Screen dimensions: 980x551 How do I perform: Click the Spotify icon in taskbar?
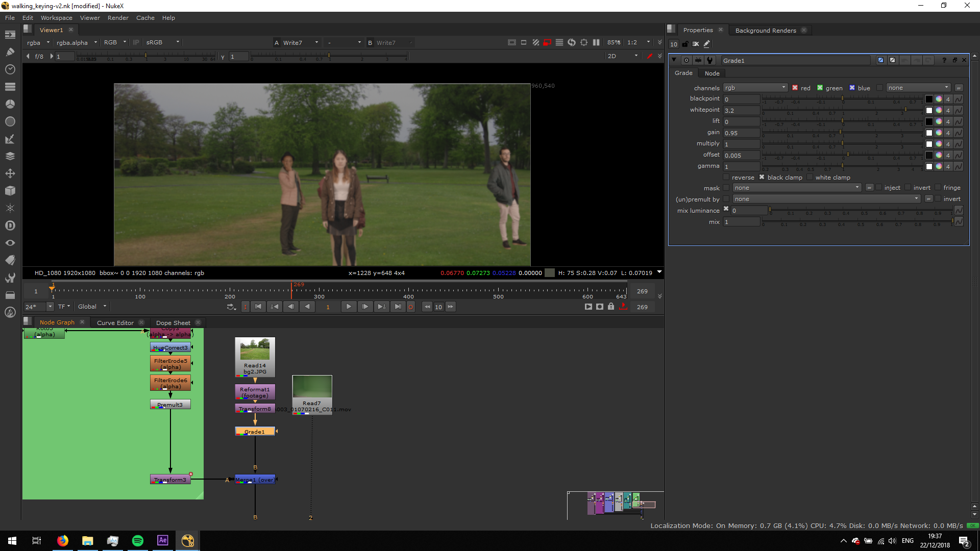click(x=138, y=541)
